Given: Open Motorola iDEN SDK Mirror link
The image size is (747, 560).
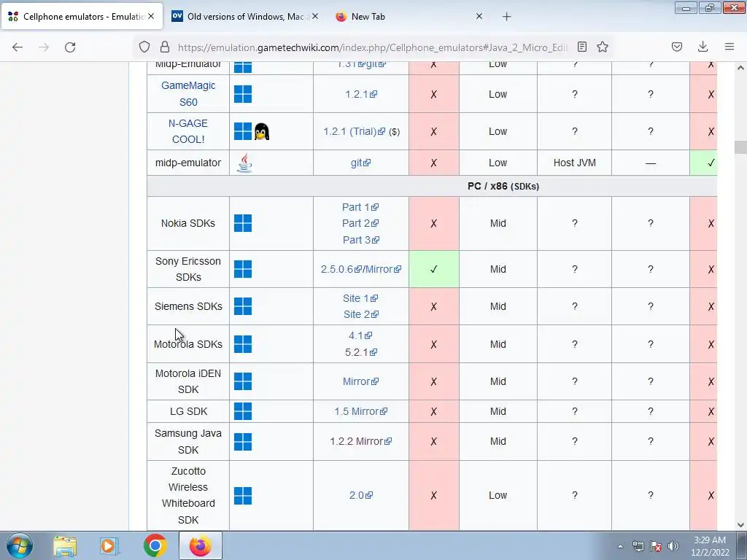Looking at the screenshot, I should click(x=360, y=381).
